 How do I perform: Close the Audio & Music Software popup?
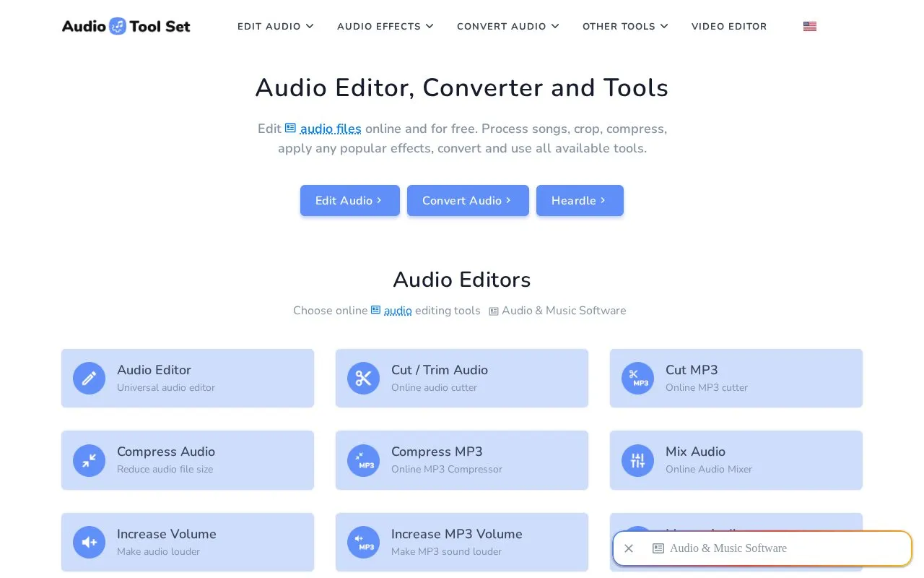629,548
